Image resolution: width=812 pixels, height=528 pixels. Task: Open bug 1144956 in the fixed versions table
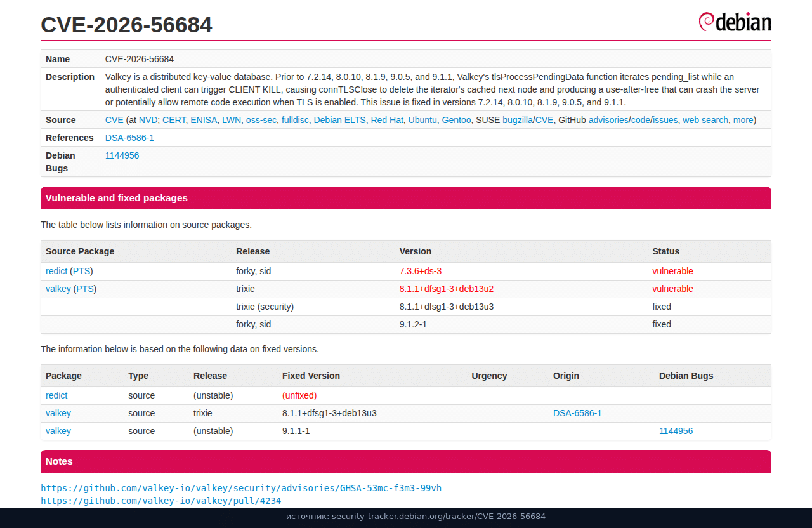[x=676, y=431]
